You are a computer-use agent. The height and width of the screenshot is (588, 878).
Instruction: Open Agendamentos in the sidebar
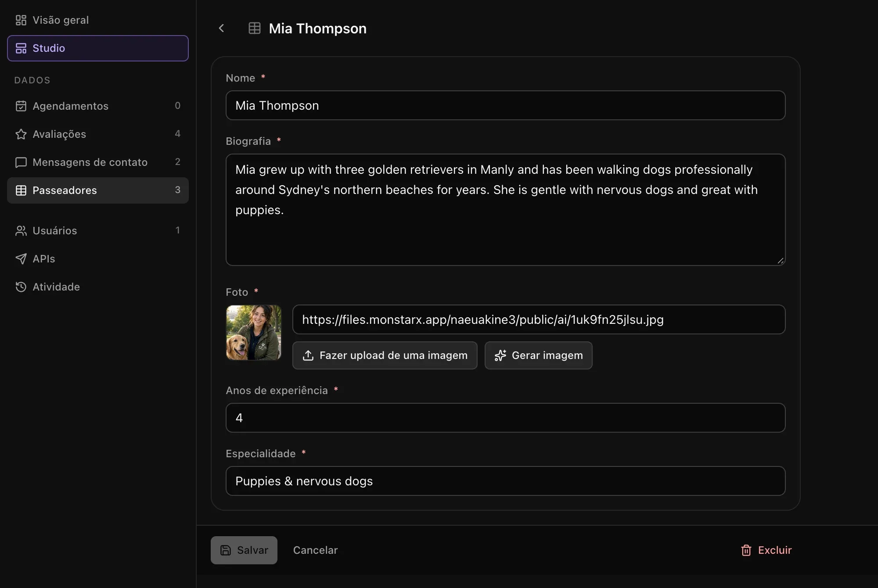[x=98, y=106]
